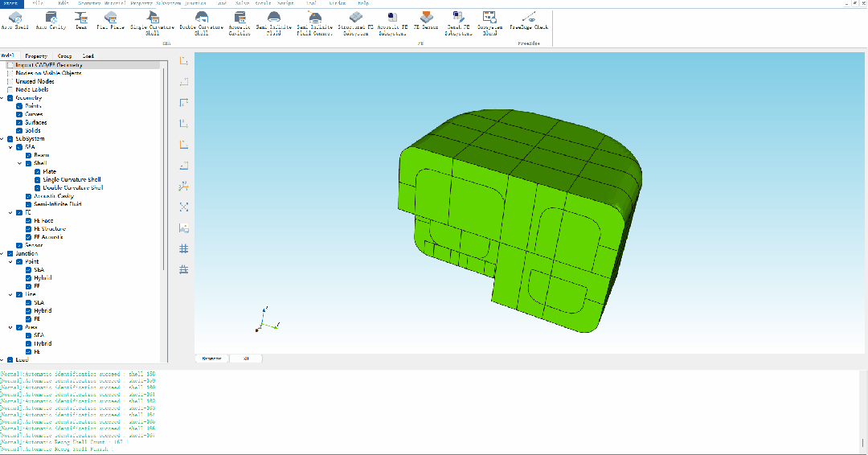
Task: Open the Geometry menu
Action: (89, 3)
